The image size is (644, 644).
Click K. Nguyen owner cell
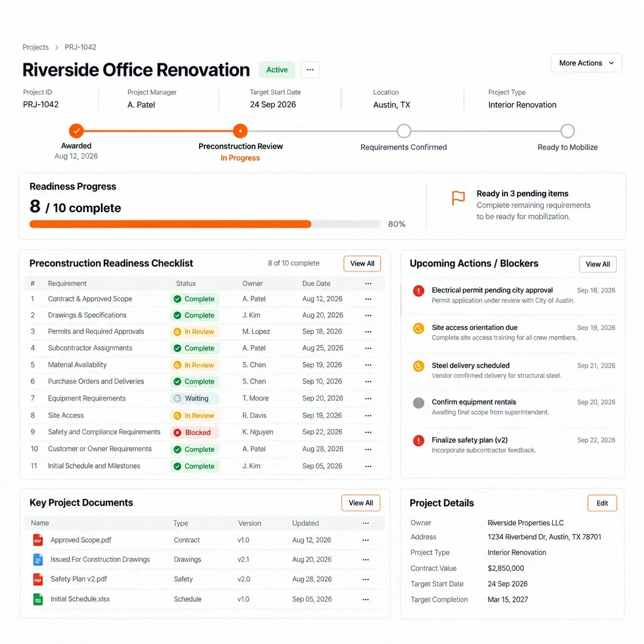coord(258,432)
